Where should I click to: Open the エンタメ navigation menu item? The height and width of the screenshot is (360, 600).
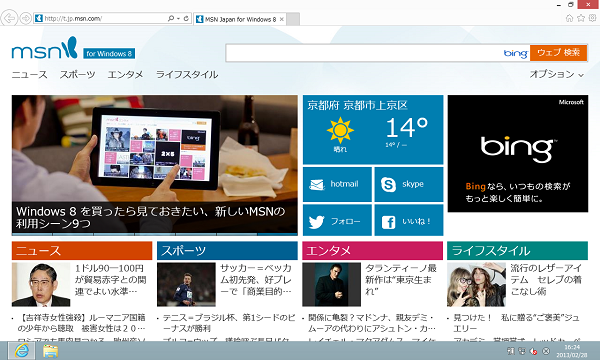coord(125,75)
